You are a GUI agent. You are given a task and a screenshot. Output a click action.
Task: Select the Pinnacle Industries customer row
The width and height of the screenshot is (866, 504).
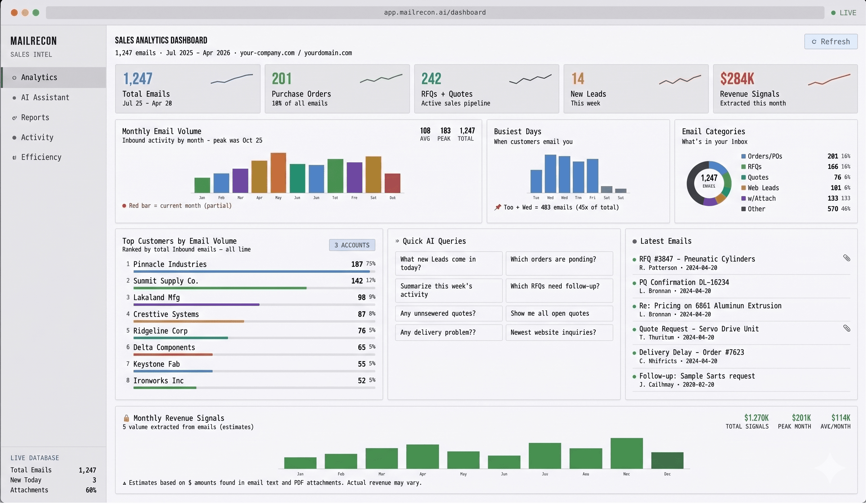[x=250, y=266]
